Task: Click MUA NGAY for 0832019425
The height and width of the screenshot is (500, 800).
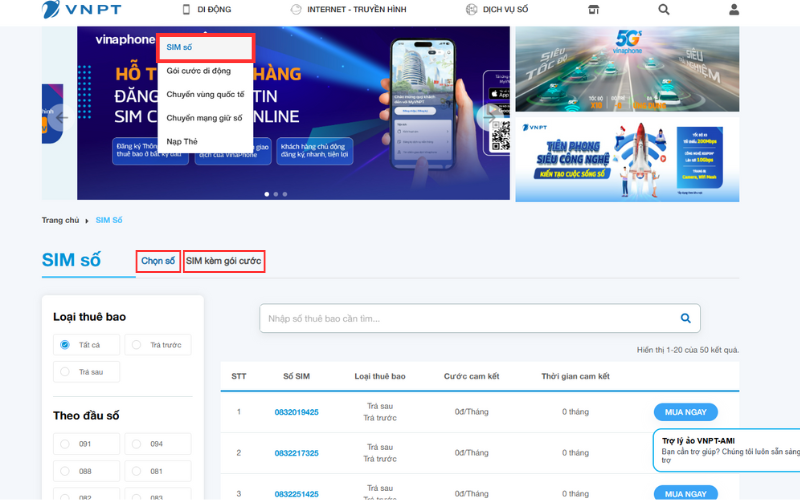Action: coord(685,412)
